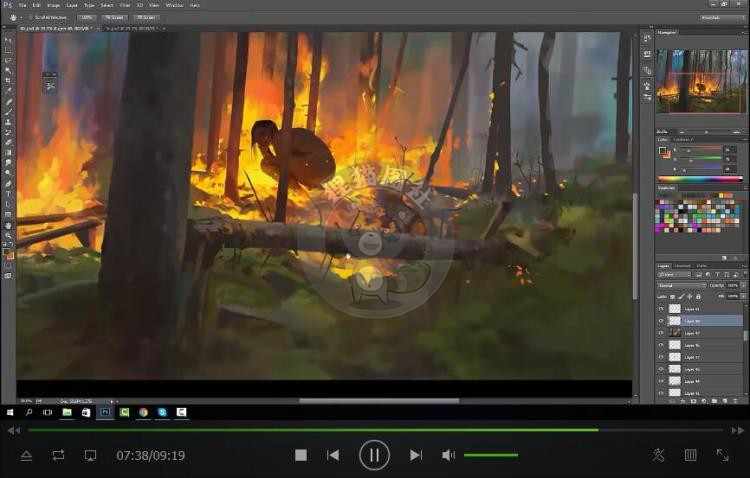750x478 pixels.
Task: Click the Fit Screen button
Action: point(114,17)
